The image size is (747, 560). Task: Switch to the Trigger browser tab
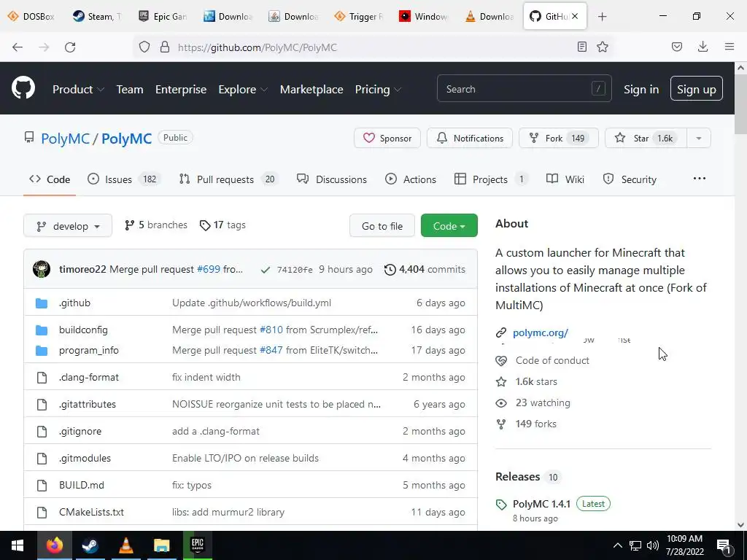[x=358, y=16]
